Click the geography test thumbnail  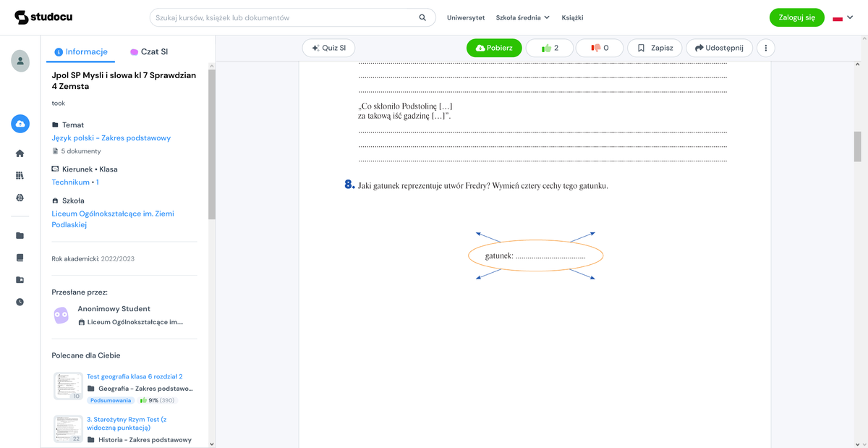tap(68, 386)
